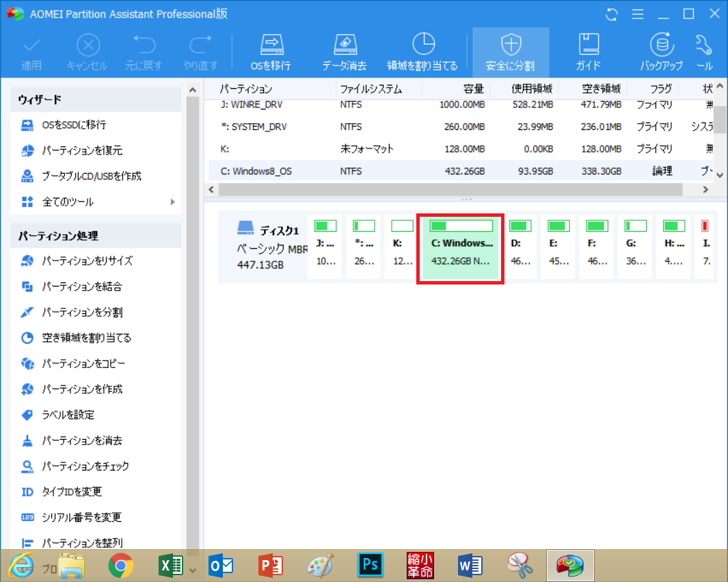This screenshot has width=728, height=582.
Task: Click the J: partition block in disk map
Action: tap(325, 247)
